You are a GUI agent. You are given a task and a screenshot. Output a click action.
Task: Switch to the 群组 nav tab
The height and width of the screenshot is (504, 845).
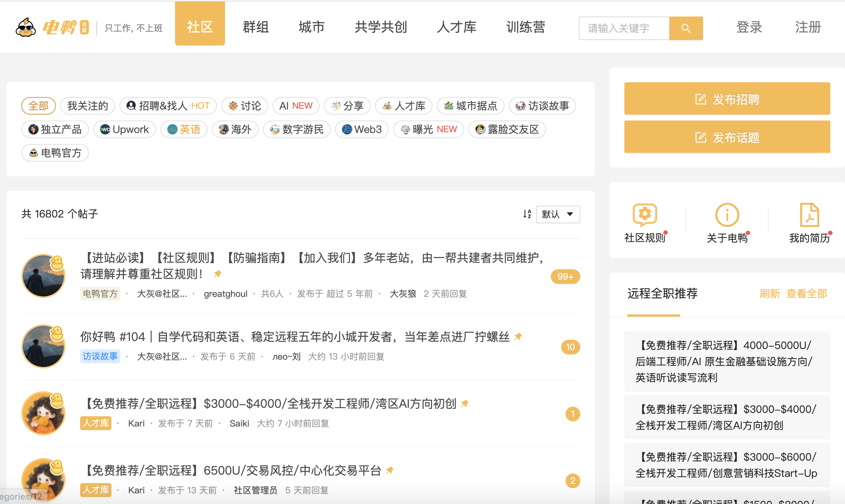click(x=256, y=27)
